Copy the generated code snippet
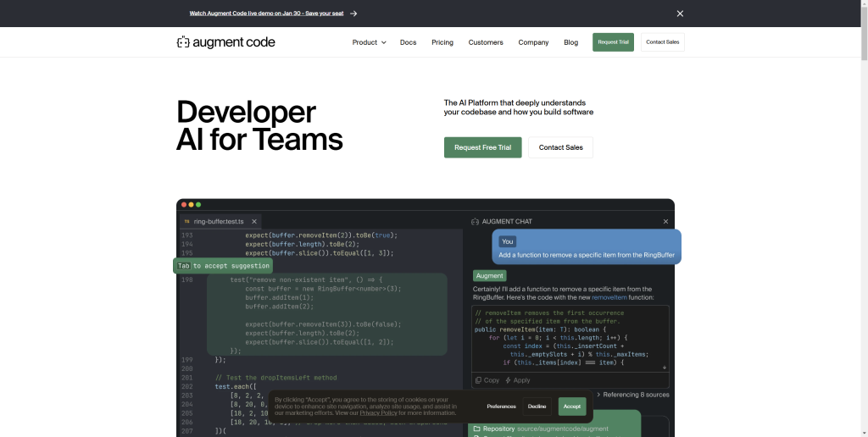The height and width of the screenshot is (437, 868). (x=487, y=380)
